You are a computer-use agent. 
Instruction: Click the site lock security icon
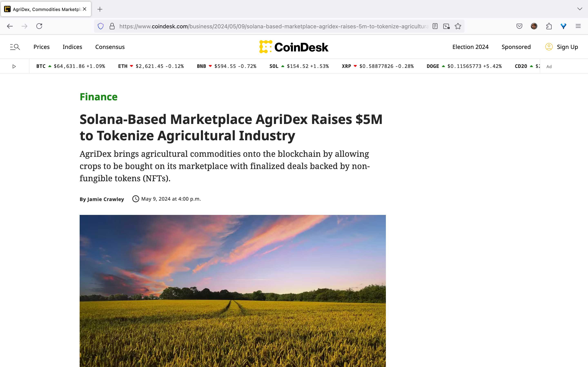[x=112, y=26]
